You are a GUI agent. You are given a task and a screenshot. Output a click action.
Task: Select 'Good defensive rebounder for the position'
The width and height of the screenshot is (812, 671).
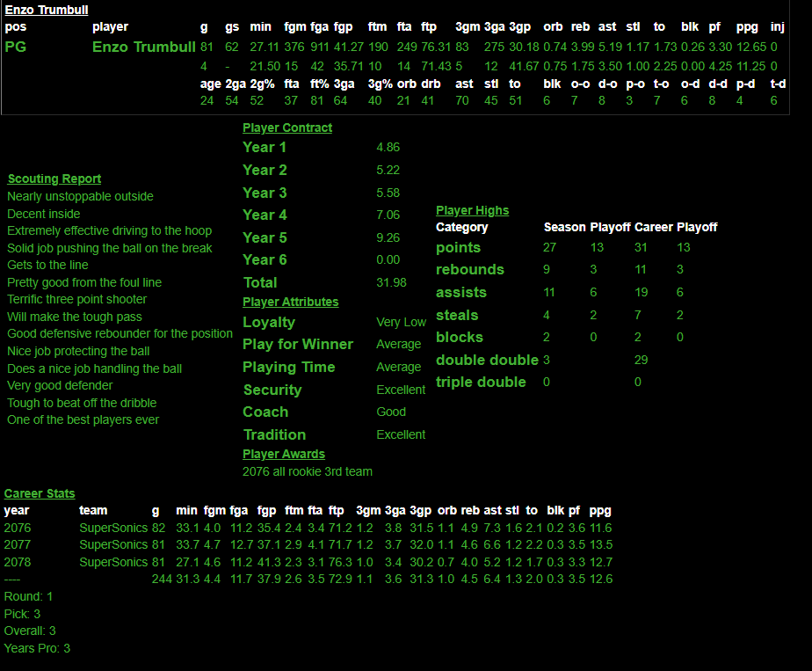click(x=120, y=333)
